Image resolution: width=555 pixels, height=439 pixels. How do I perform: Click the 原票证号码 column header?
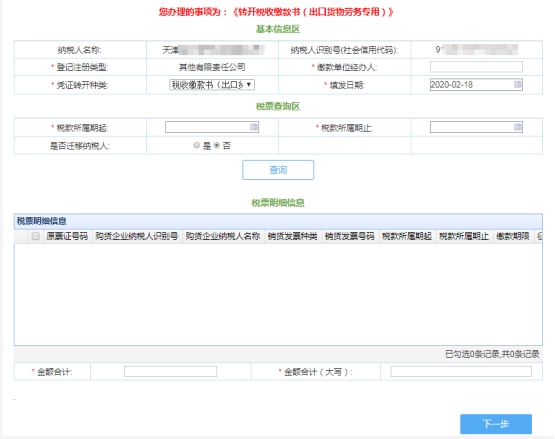point(67,236)
